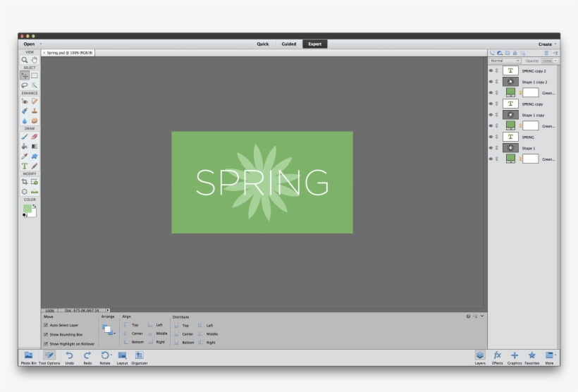This screenshot has height=392, width=578.
Task: Open the Graphics panel
Action: click(515, 357)
